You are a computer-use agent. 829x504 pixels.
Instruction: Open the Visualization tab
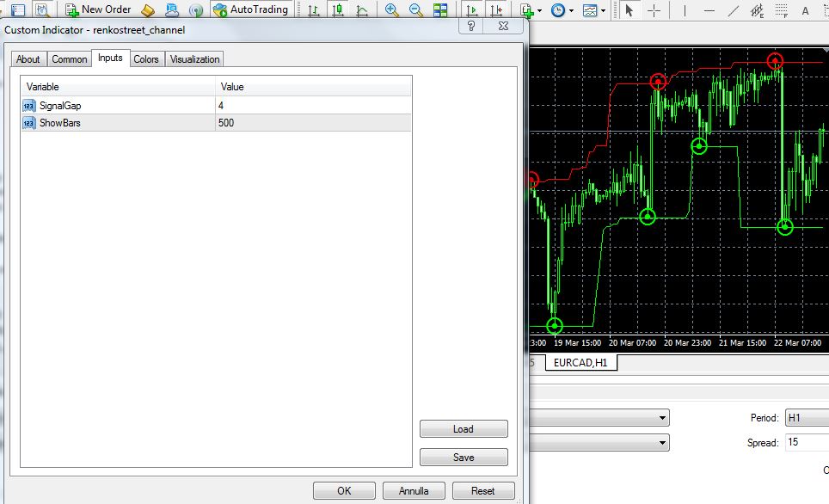pyautogui.click(x=194, y=59)
